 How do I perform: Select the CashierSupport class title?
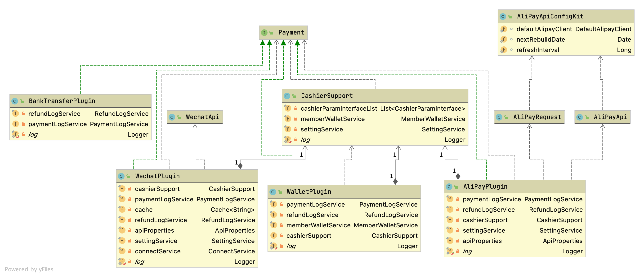(x=327, y=96)
